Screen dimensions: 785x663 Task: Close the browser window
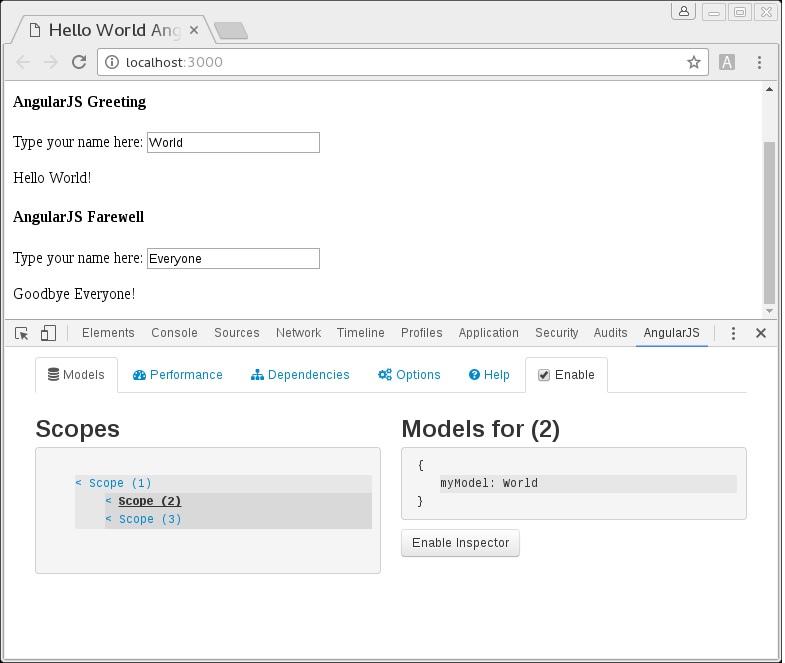(x=766, y=12)
